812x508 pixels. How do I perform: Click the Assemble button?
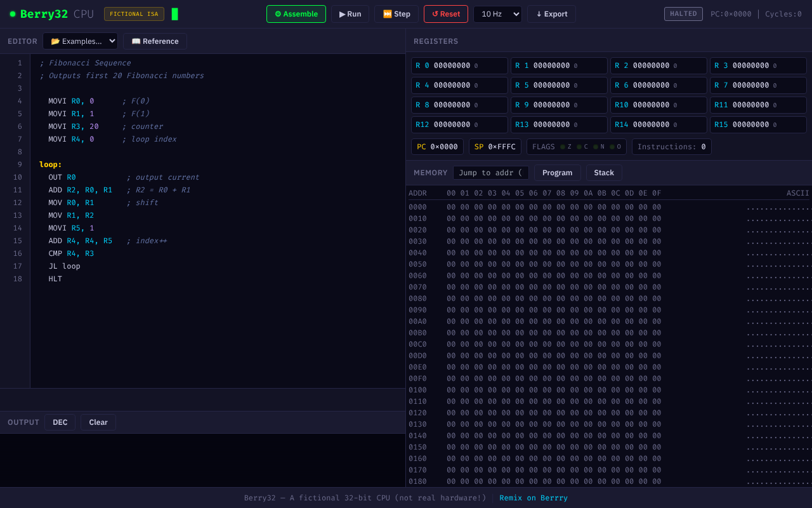(296, 14)
